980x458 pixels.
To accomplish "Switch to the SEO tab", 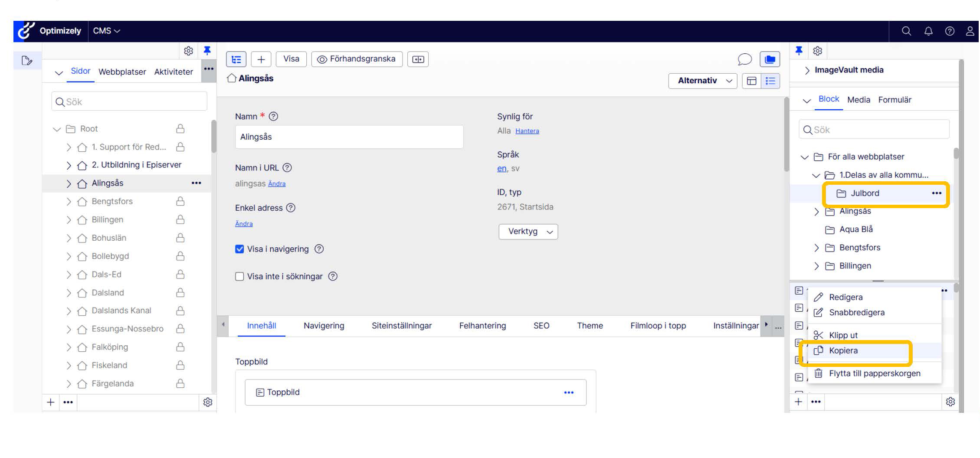I will coord(541,326).
